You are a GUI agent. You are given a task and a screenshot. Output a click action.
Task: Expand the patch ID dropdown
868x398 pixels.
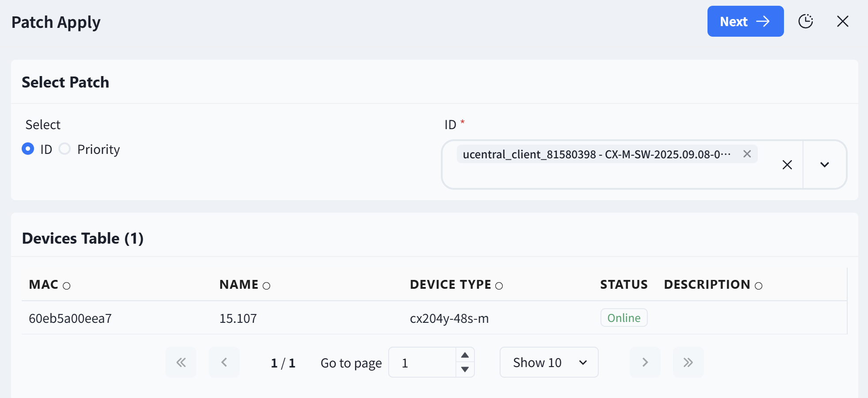tap(824, 165)
